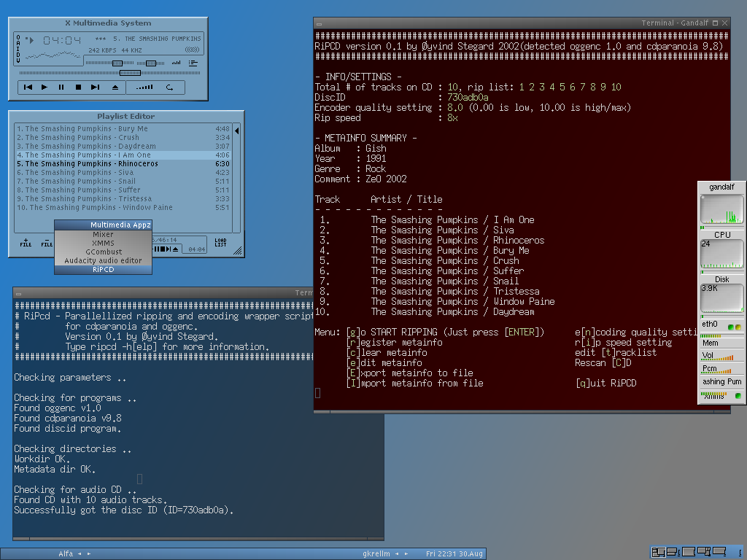Toggle shuffle mode in XMMS

tap(145, 87)
